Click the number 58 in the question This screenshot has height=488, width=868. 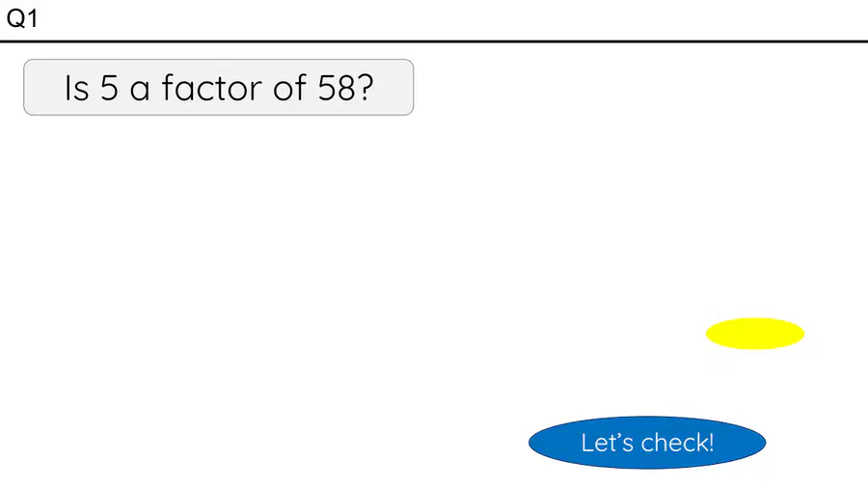(337, 88)
